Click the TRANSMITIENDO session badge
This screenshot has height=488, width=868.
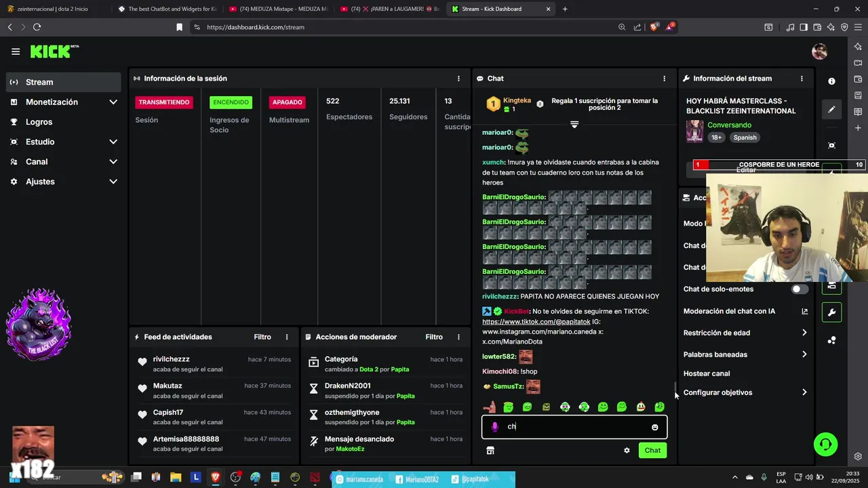click(164, 102)
